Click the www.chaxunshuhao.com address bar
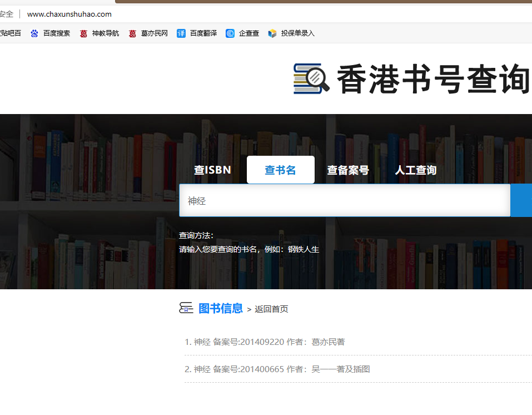This screenshot has width=532, height=415. pyautogui.click(x=69, y=14)
